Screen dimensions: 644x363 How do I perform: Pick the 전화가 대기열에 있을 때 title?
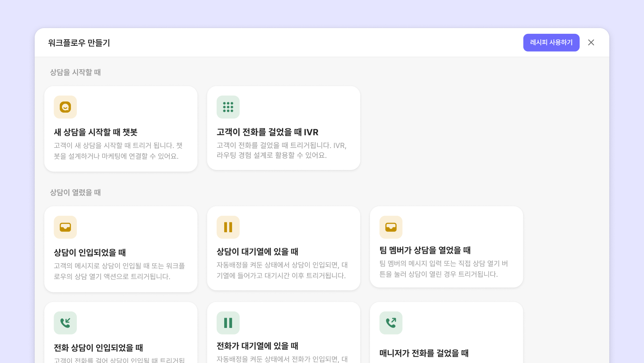pos(258,346)
